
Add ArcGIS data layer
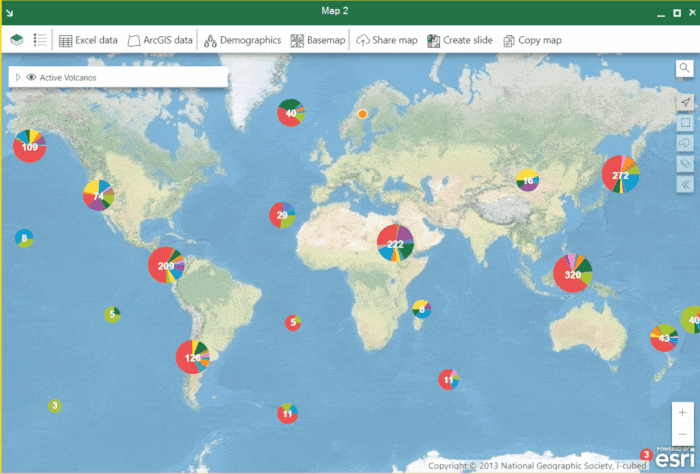[x=160, y=40]
